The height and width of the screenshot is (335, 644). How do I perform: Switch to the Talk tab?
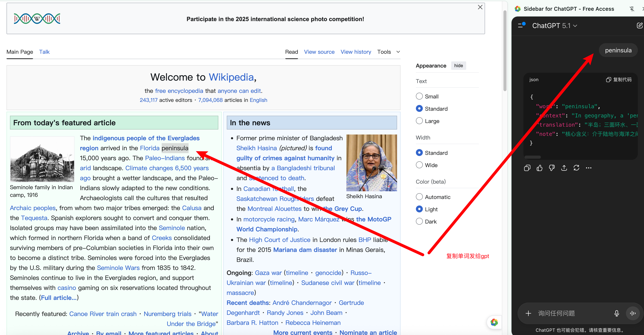44,52
